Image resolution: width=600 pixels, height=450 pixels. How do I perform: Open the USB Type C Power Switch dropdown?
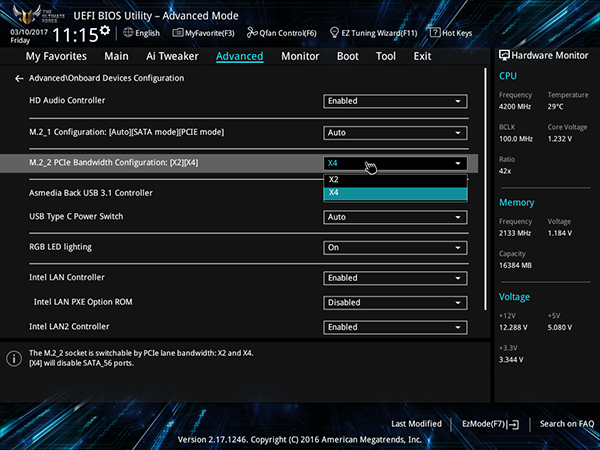click(395, 217)
